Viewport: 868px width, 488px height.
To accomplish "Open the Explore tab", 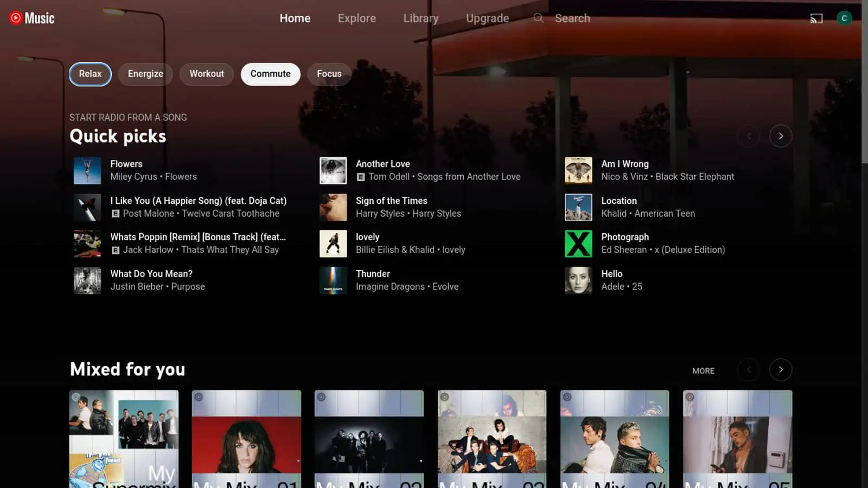I will pyautogui.click(x=356, y=18).
